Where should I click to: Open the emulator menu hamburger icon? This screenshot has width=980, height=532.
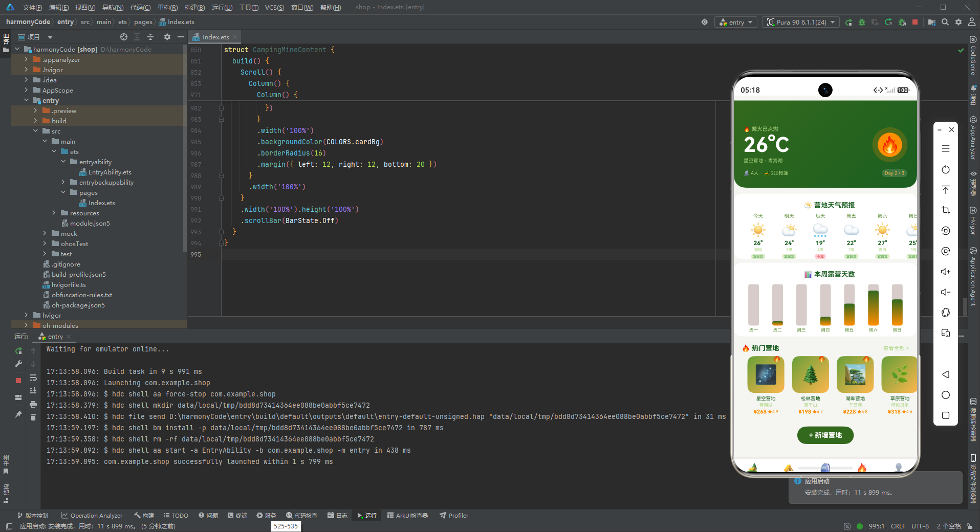pos(946,148)
